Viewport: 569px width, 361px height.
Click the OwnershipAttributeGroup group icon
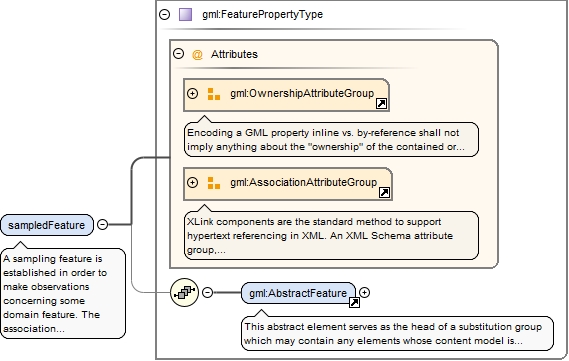tap(214, 94)
